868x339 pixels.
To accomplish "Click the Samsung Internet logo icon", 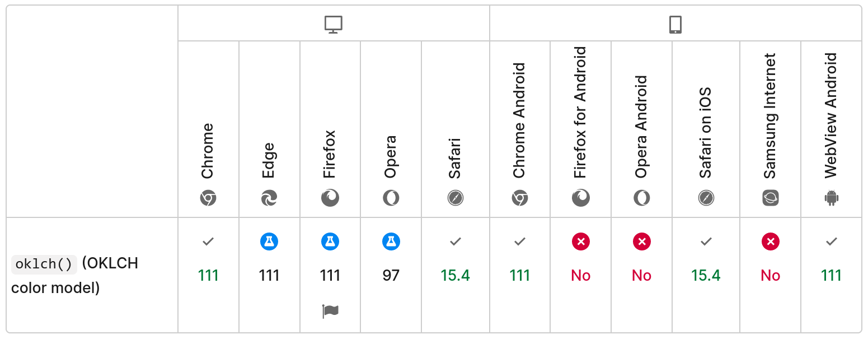I will pyautogui.click(x=771, y=198).
